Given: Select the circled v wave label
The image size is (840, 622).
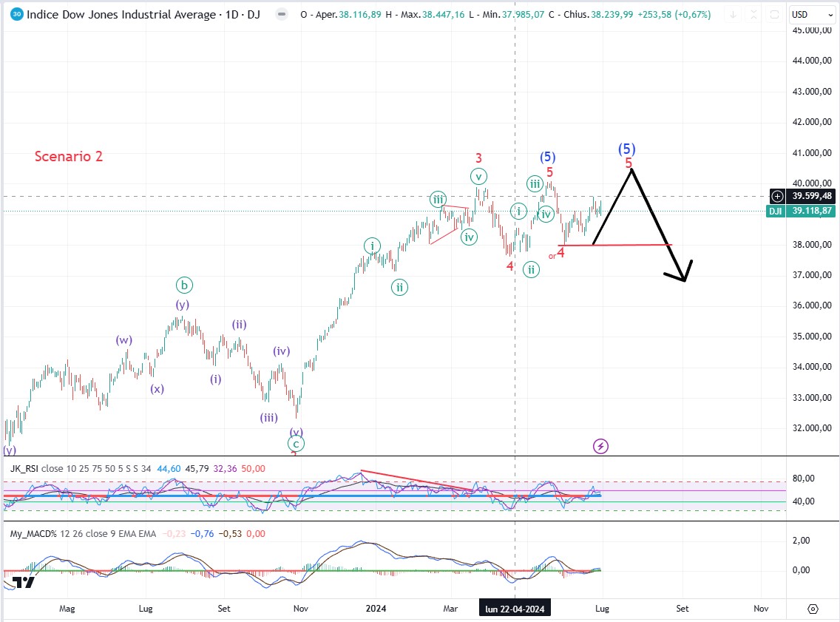Looking at the screenshot, I should [478, 176].
